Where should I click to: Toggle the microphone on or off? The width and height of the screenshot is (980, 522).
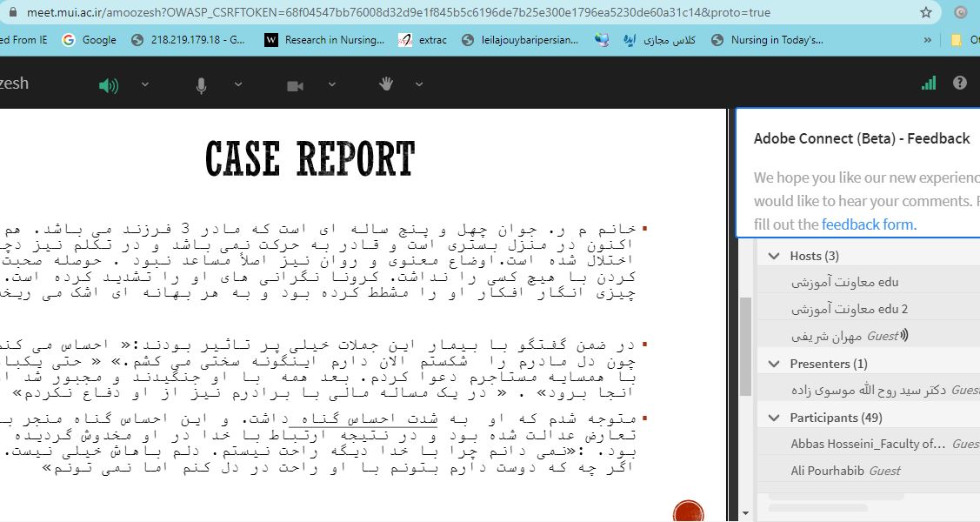(202, 84)
